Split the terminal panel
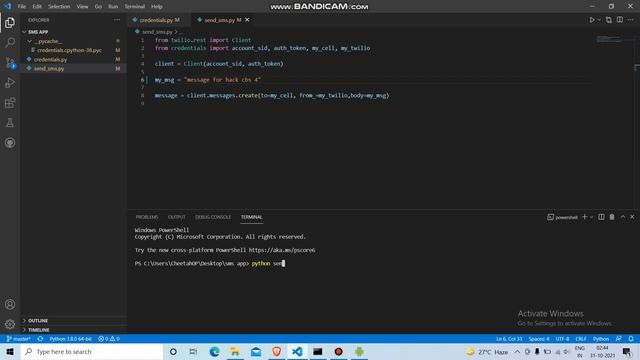This screenshot has height=360, width=640. tap(601, 217)
